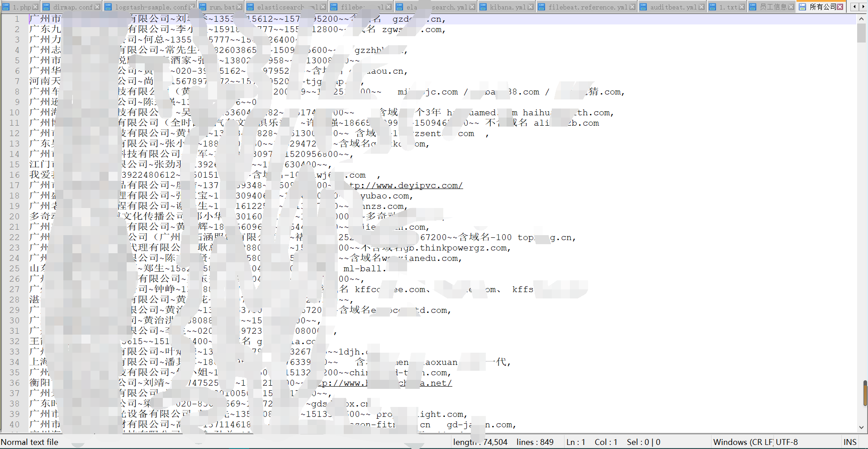
Task: Click the 'Ln : 1' status field
Action: (x=576, y=442)
